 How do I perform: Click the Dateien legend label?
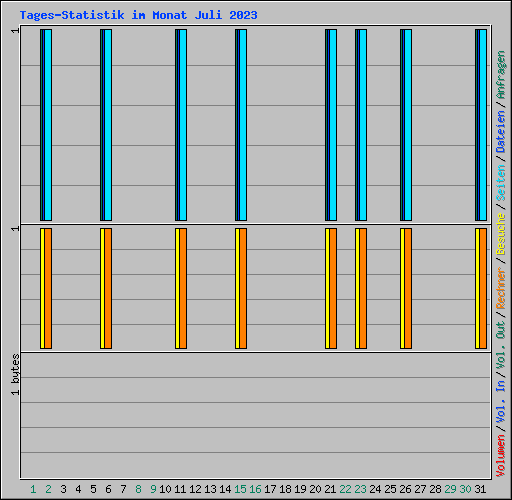pos(501,132)
